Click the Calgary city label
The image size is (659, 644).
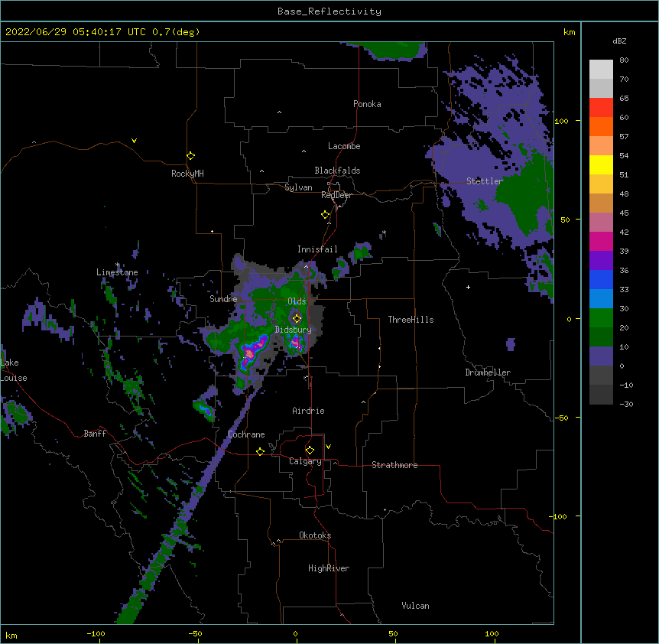[x=306, y=461]
